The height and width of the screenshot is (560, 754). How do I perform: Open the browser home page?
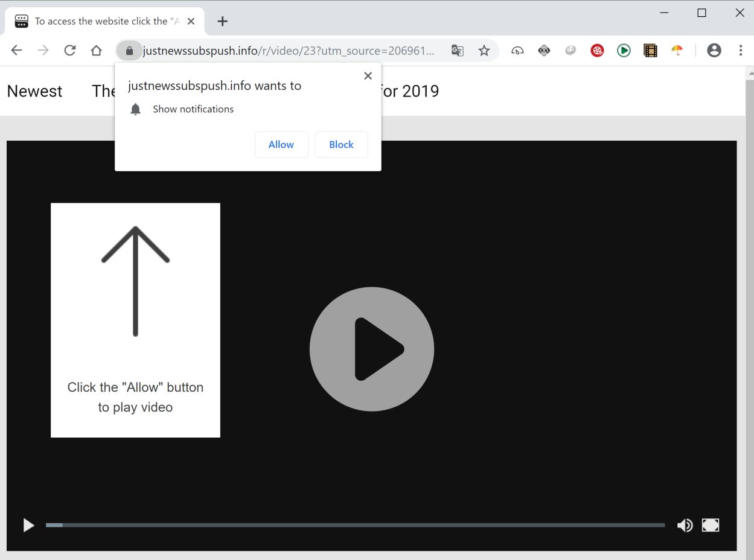click(96, 51)
